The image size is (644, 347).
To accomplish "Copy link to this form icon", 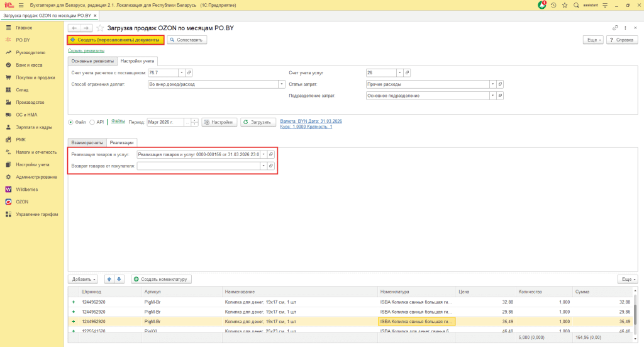I will coord(615,28).
